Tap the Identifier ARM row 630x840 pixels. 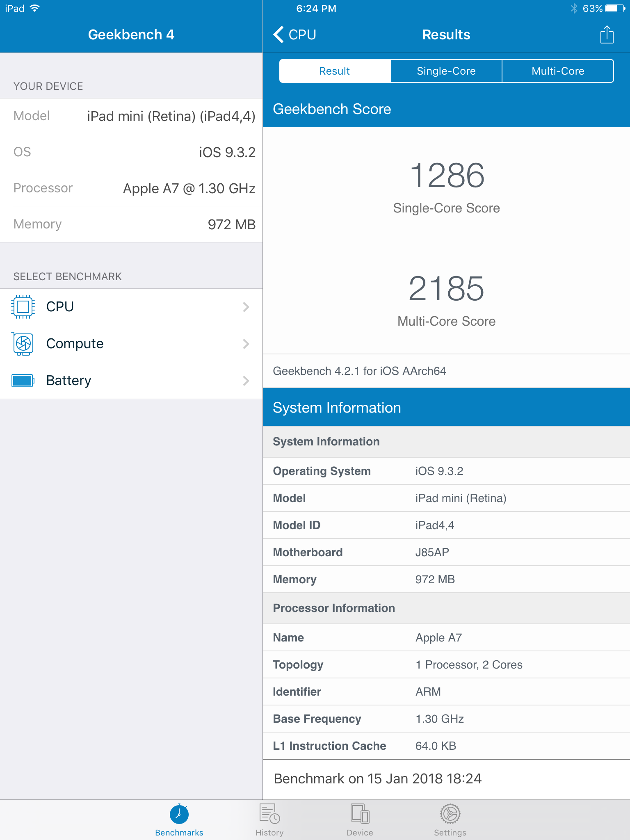click(x=446, y=692)
